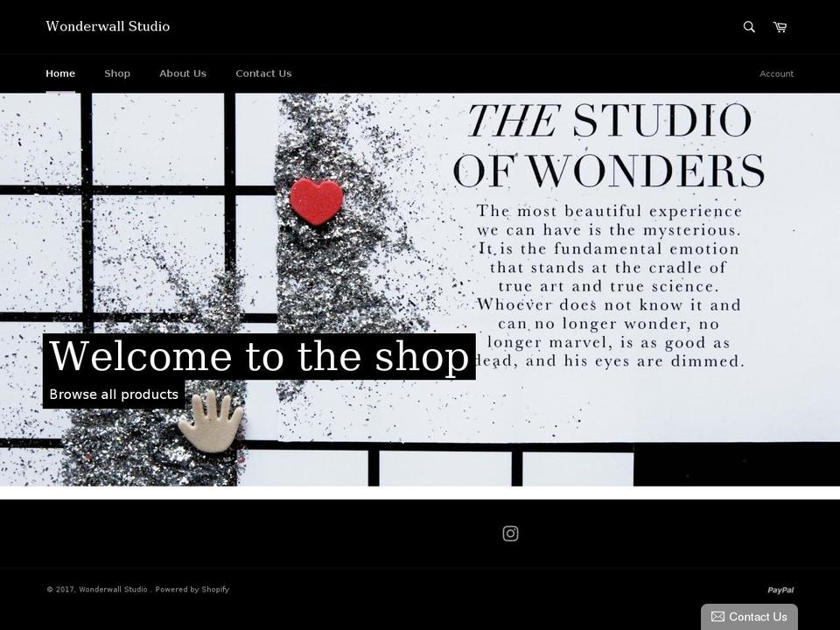
Task: Click the Welcome to the shop banner
Action: [259, 356]
